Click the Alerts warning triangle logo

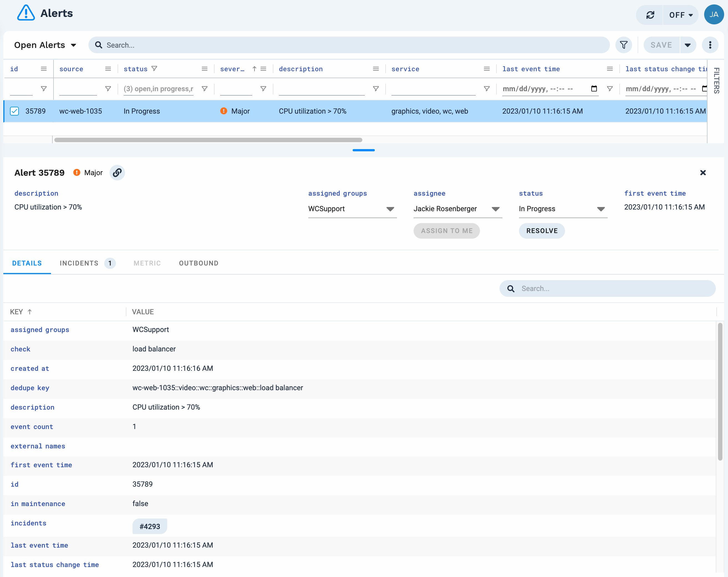click(x=26, y=13)
